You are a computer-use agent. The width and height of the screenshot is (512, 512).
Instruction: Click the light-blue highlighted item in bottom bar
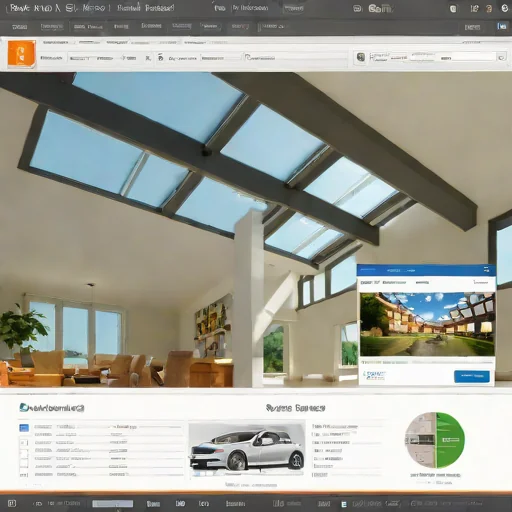[x=112, y=503]
